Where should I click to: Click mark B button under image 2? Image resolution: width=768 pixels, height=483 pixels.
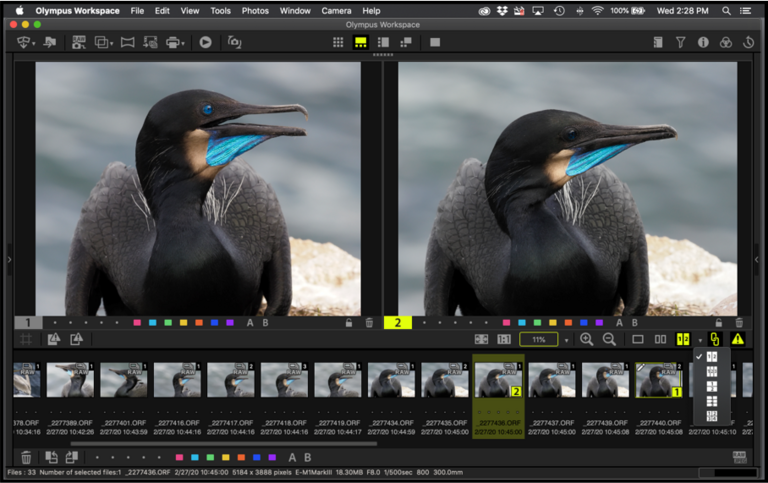[x=635, y=323]
